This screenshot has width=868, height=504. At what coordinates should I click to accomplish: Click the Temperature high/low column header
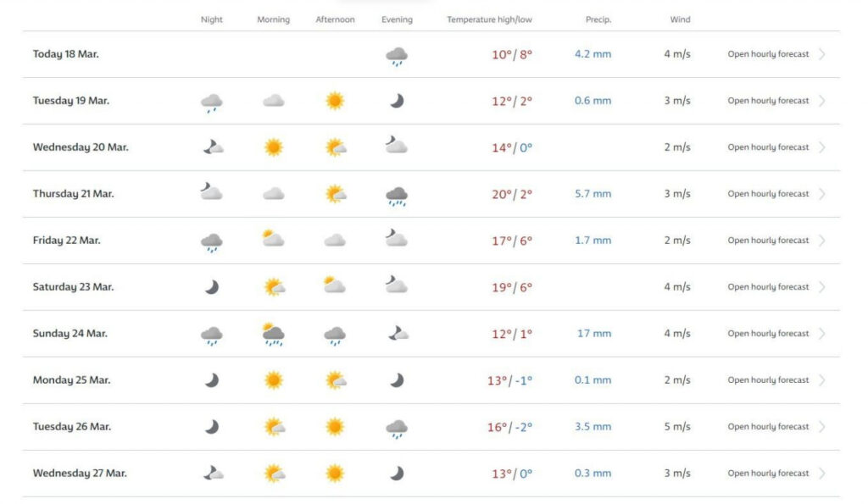coord(489,19)
